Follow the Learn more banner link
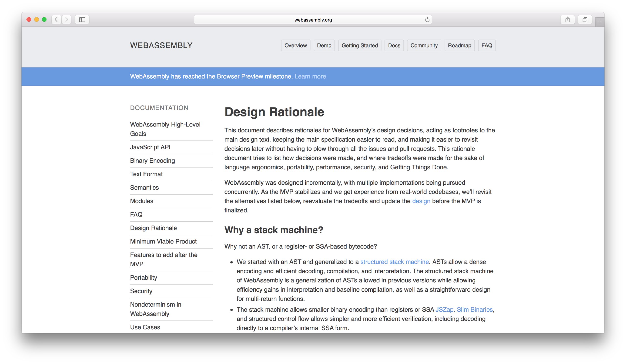 [310, 76]
